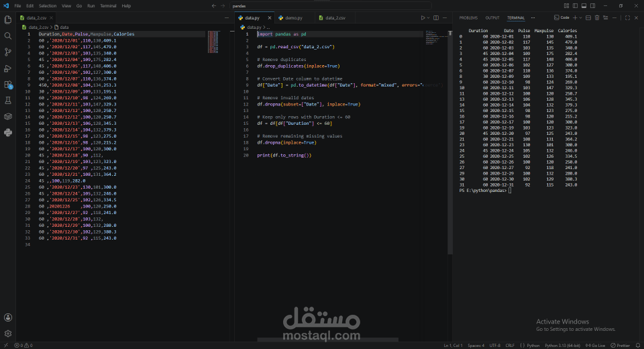Close the data.py tab
Image resolution: width=644 pixels, height=349 pixels.
click(270, 17)
